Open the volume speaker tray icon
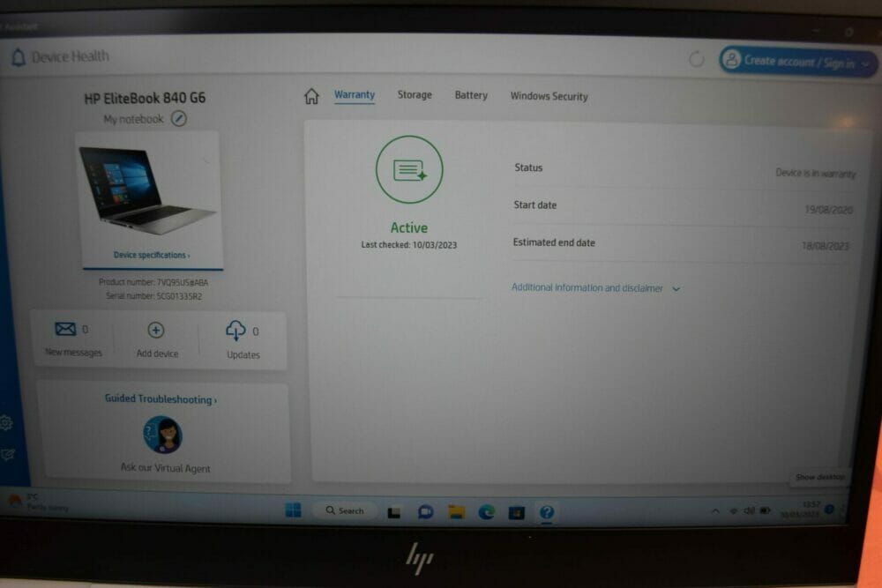 [749, 510]
